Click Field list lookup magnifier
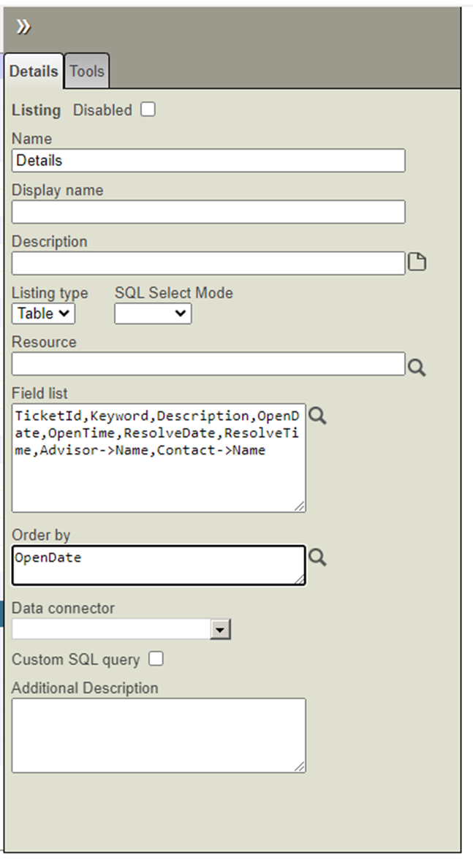 (317, 416)
